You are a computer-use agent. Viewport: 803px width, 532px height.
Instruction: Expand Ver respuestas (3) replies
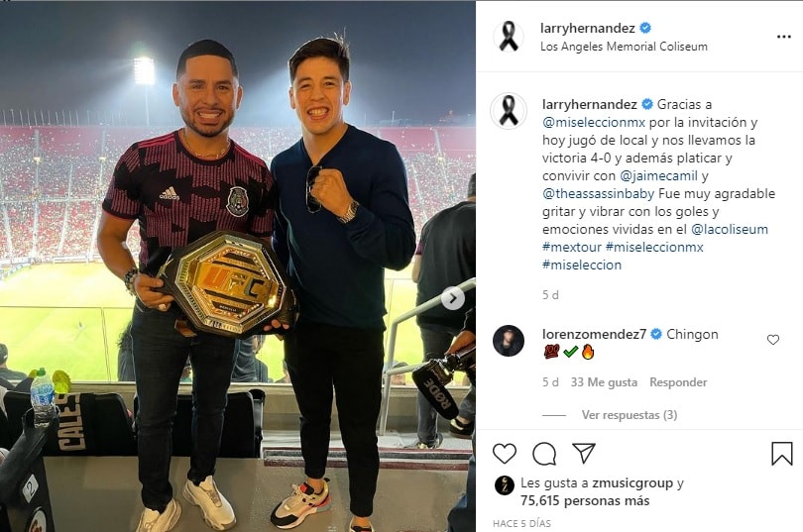coord(630,415)
